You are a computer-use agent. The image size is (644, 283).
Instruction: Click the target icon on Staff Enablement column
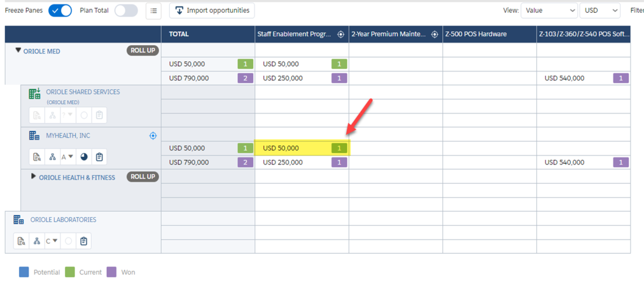340,34
